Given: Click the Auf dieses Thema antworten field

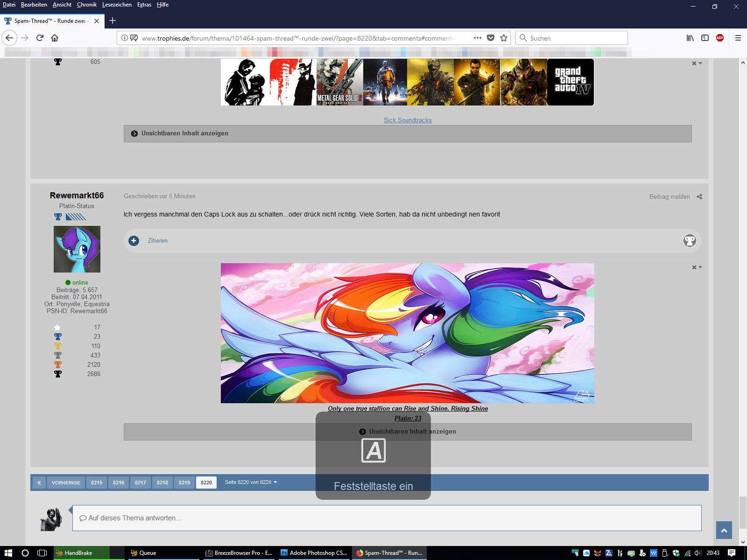Looking at the screenshot, I should tap(387, 518).
